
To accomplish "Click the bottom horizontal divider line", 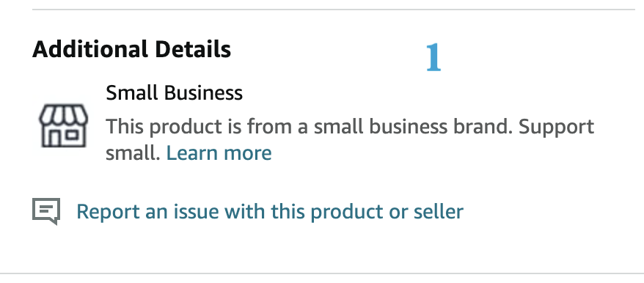I will click(322, 273).
